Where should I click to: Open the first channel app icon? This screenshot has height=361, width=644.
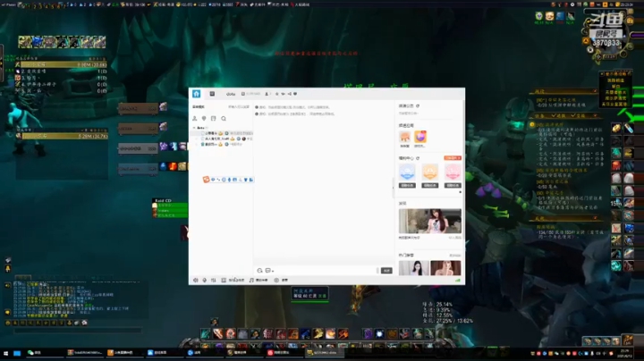click(x=404, y=137)
